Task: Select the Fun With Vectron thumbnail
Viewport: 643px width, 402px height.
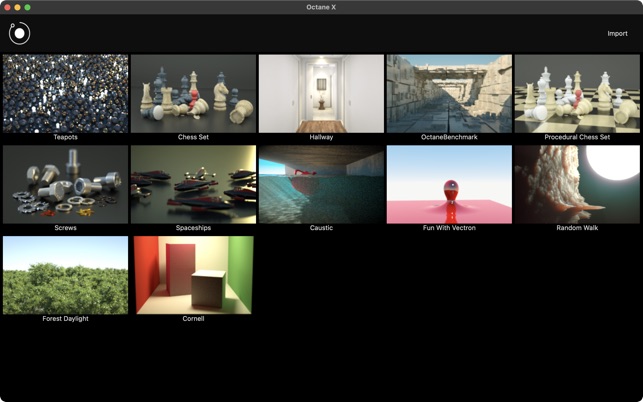Action: click(x=449, y=185)
